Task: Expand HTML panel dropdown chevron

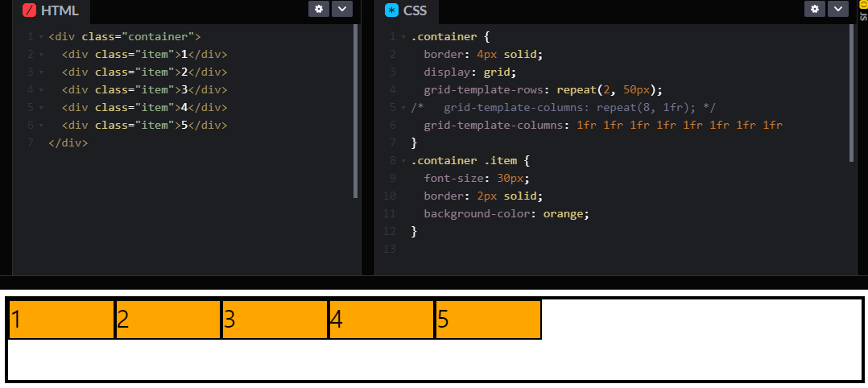Action: click(342, 9)
